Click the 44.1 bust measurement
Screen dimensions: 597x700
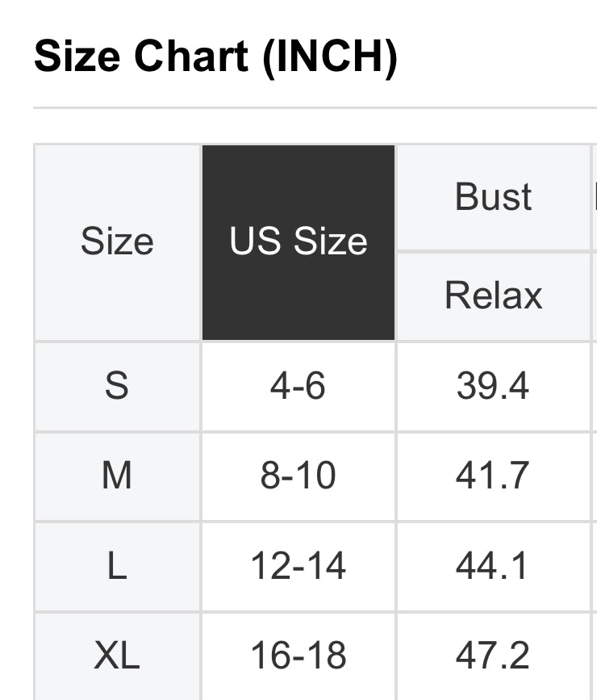click(493, 566)
